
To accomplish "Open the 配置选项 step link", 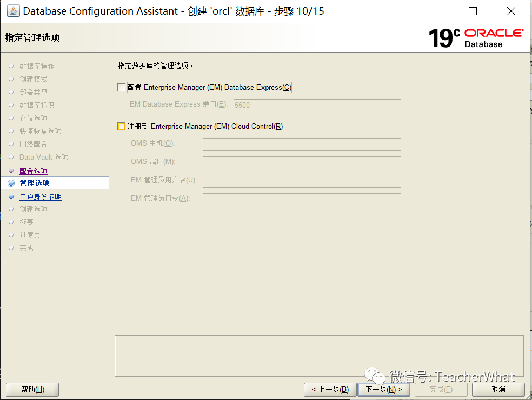I will tap(34, 170).
